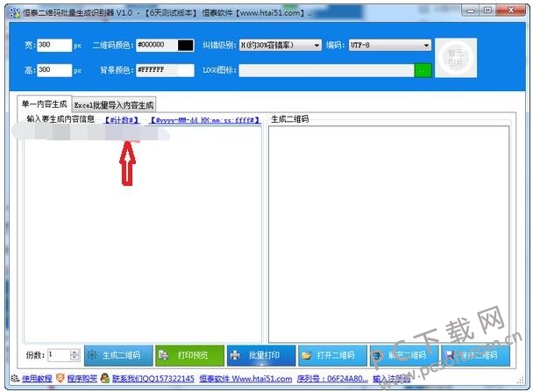Open the 恒泰软件 Www.htai51.com link
Image resolution: width=533 pixels, height=392 pixels.
coord(245,378)
